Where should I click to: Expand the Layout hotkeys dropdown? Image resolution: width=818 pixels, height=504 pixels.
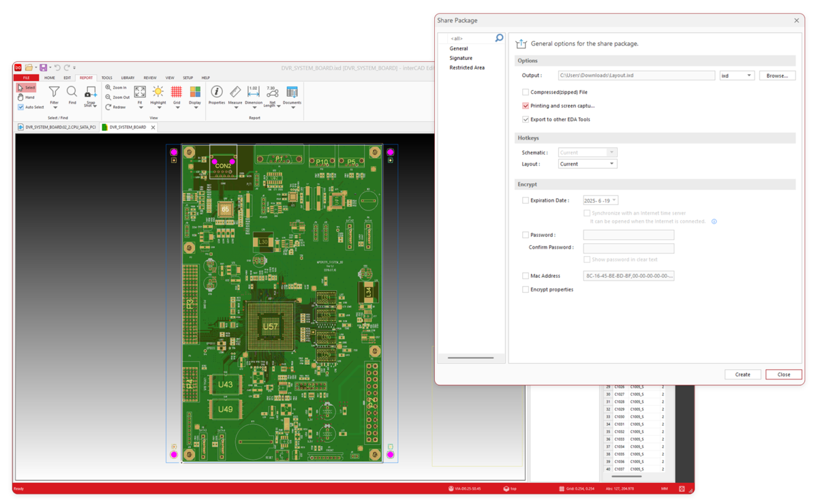587,164
